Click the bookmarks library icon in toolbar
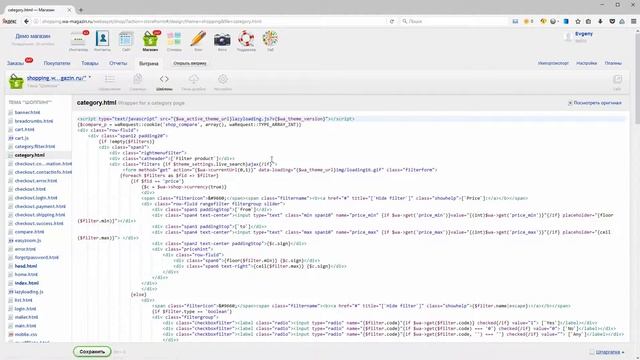Viewport: 640px width, 360px height. coord(588,21)
